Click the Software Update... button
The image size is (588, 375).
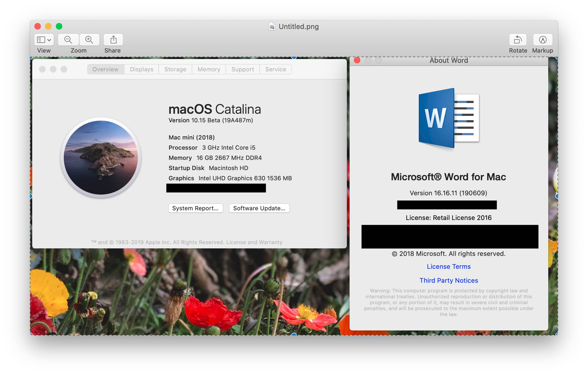[x=259, y=208]
